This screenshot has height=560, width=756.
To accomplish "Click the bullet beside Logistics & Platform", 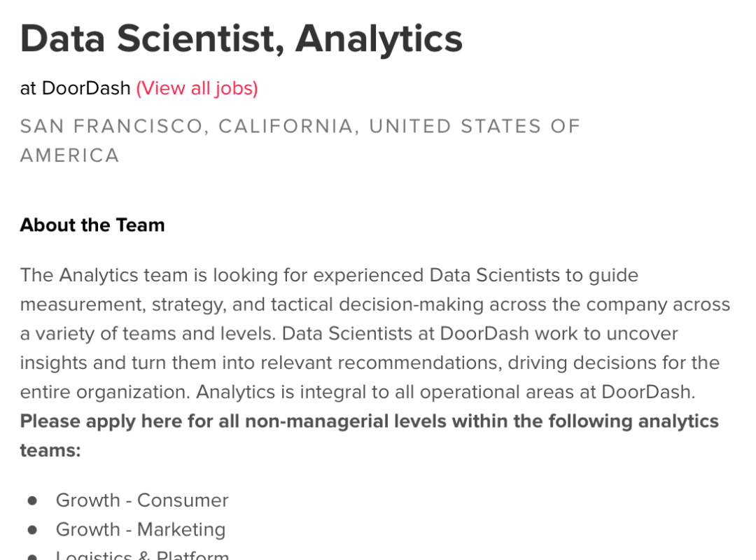I will click(32, 557).
